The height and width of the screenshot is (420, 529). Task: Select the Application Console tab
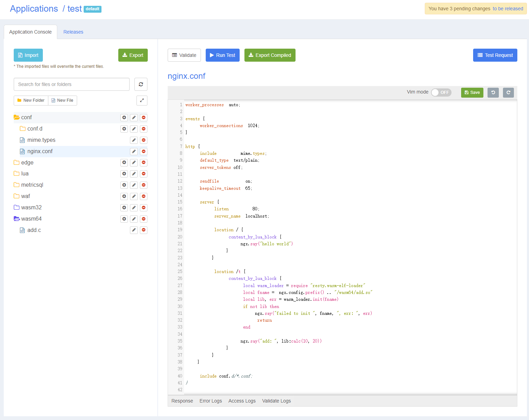31,32
